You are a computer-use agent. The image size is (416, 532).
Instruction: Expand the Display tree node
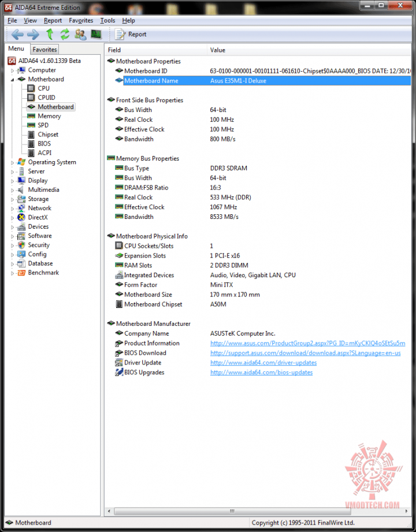(13, 181)
